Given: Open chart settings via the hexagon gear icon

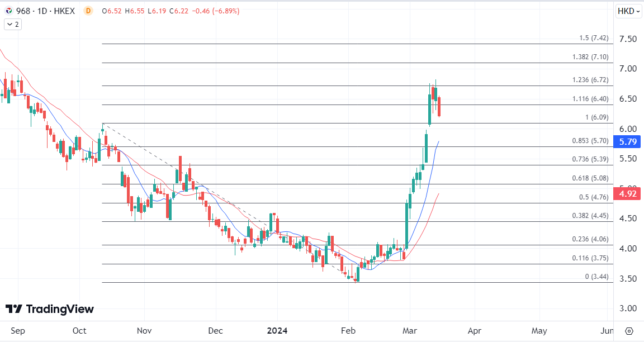Looking at the screenshot, I should (629, 331).
